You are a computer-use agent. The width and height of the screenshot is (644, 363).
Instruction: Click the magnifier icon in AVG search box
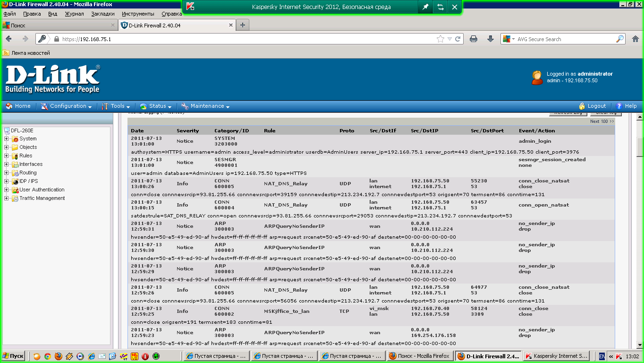click(620, 39)
